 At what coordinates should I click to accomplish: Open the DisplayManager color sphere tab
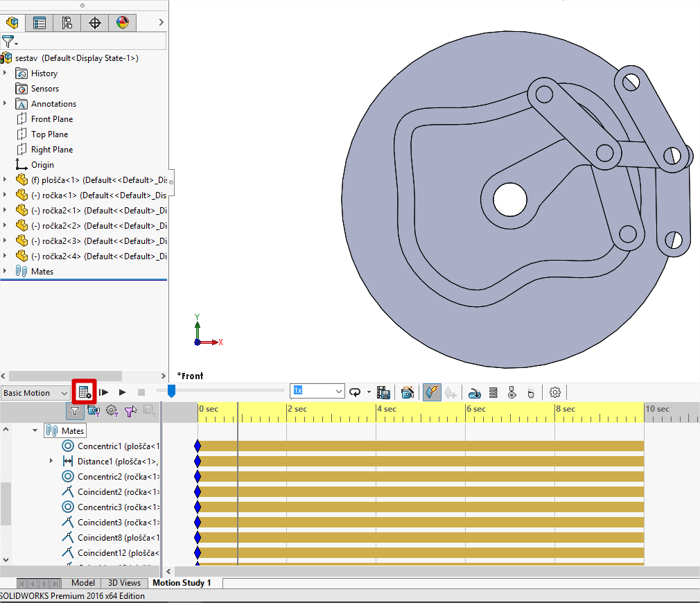pyautogui.click(x=123, y=23)
